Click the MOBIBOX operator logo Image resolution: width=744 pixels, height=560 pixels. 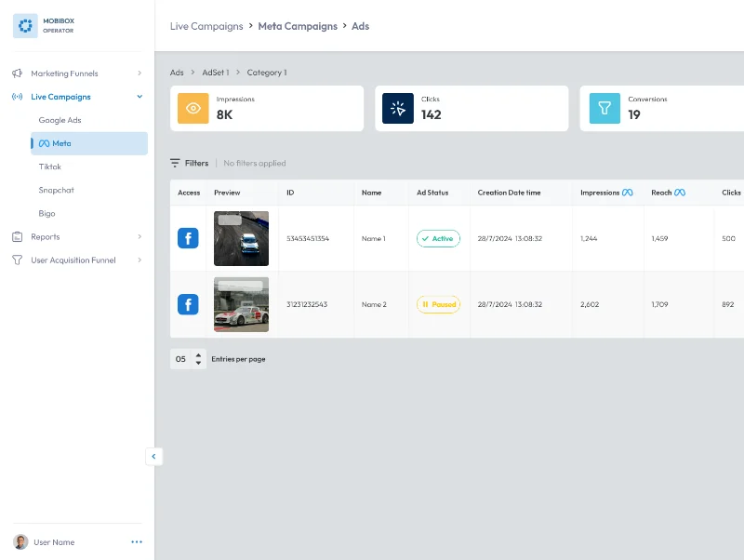click(x=25, y=25)
